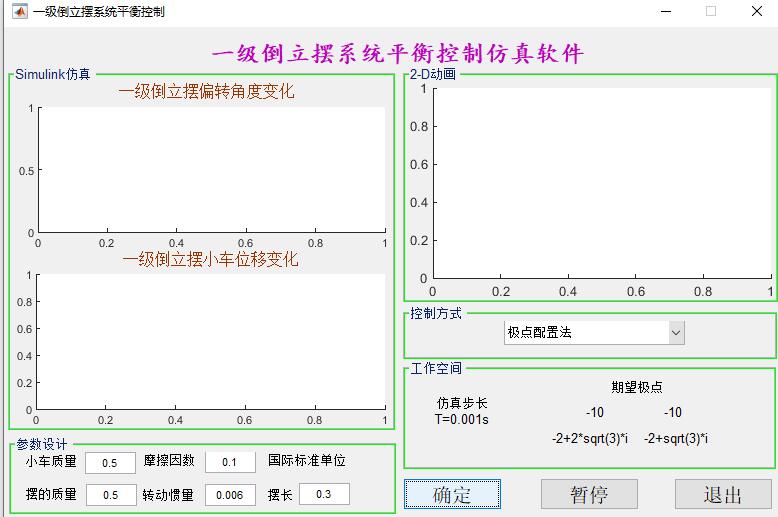Click the 摆的质量 input field

click(111, 495)
